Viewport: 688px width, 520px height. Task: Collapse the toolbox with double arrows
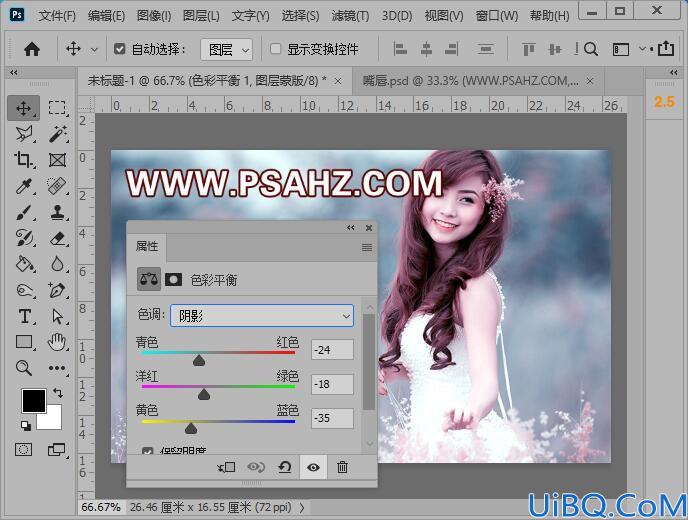[x=14, y=72]
